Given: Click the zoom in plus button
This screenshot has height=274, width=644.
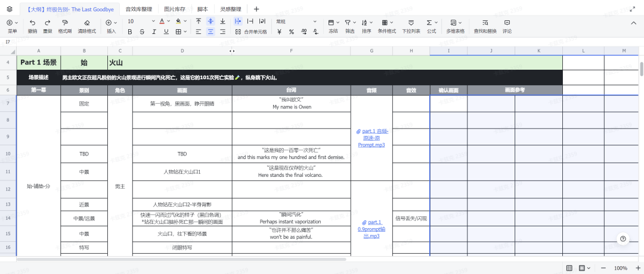Looking at the screenshot, I should click(638, 268).
